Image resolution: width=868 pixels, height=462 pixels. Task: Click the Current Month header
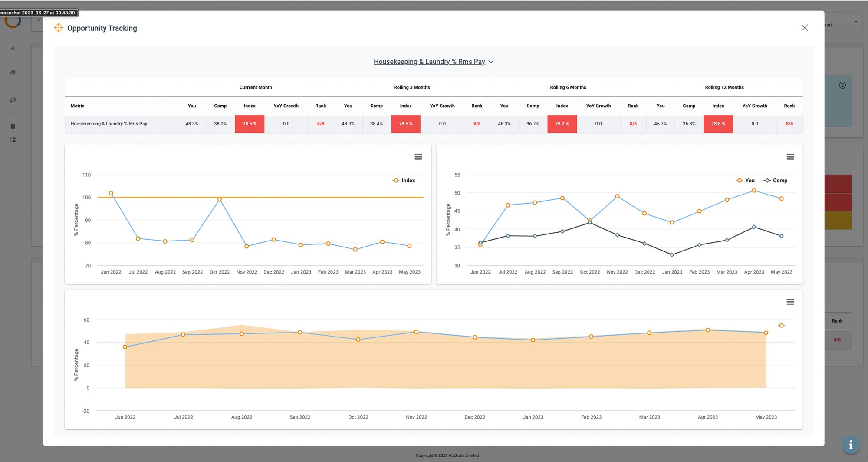coord(256,88)
